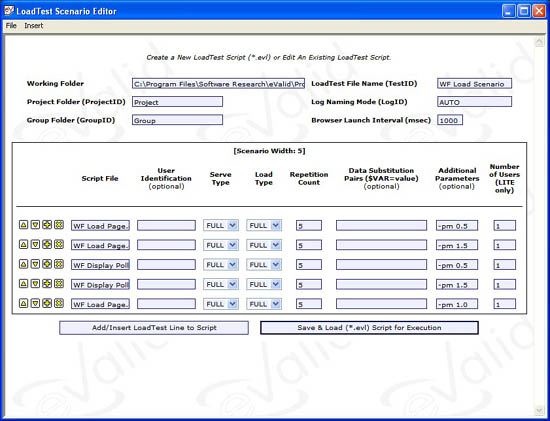Screen dimensions: 550x421
Task: Click the [Scenario Width: 5] text
Action: (269, 151)
